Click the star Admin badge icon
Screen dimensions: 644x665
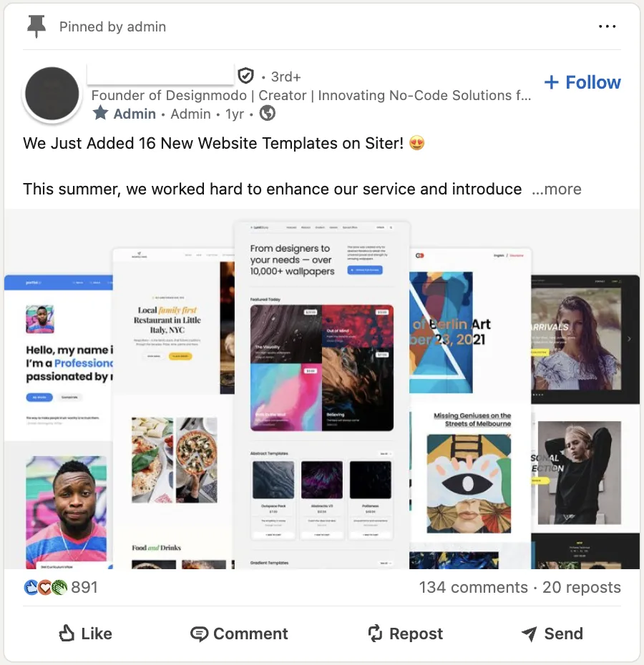[101, 113]
